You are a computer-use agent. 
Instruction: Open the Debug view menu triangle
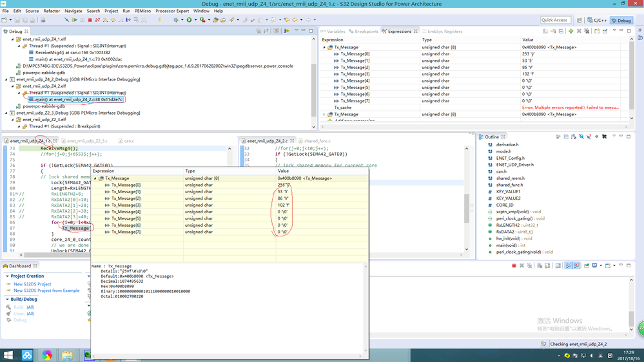(296, 31)
